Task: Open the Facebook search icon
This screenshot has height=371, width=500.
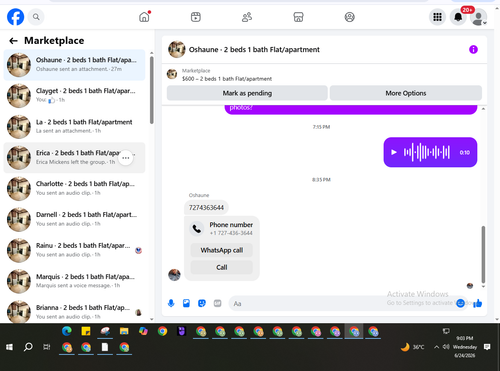Action: pyautogui.click(x=36, y=17)
